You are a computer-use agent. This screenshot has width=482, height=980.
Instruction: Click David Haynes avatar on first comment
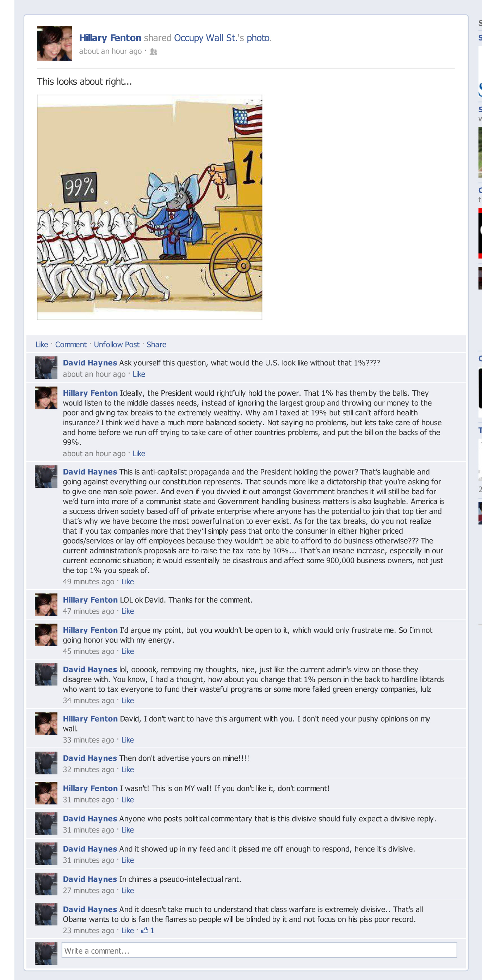(46, 367)
